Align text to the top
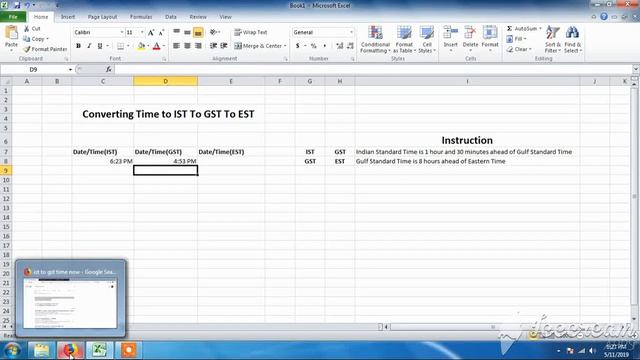The width and height of the screenshot is (640, 360). [x=176, y=32]
